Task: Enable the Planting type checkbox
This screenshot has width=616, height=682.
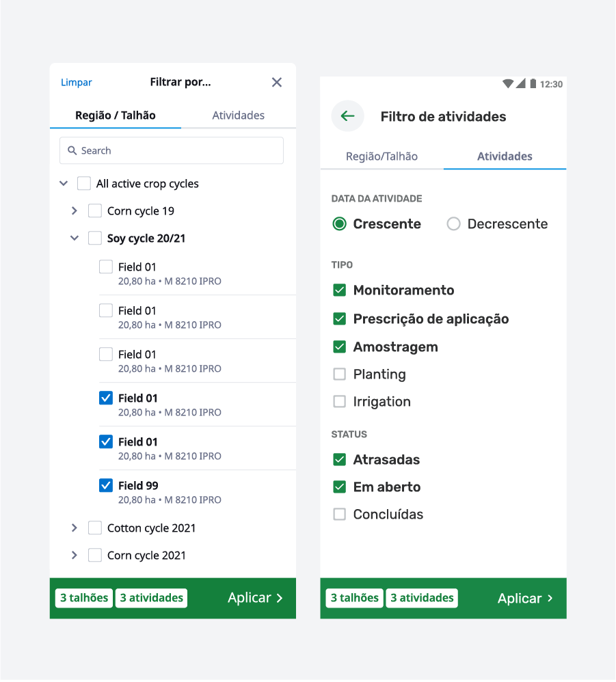Action: (x=339, y=374)
